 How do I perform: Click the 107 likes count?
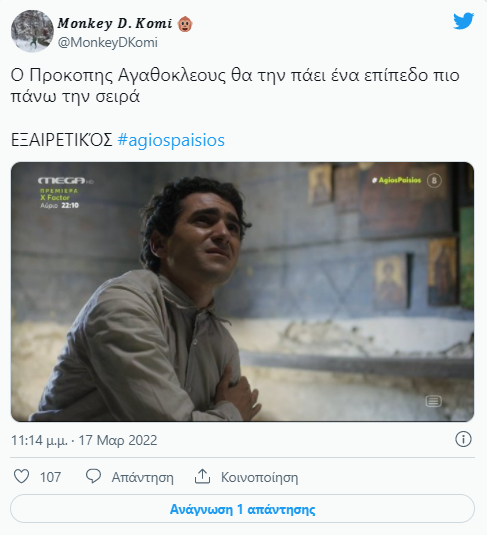point(51,477)
